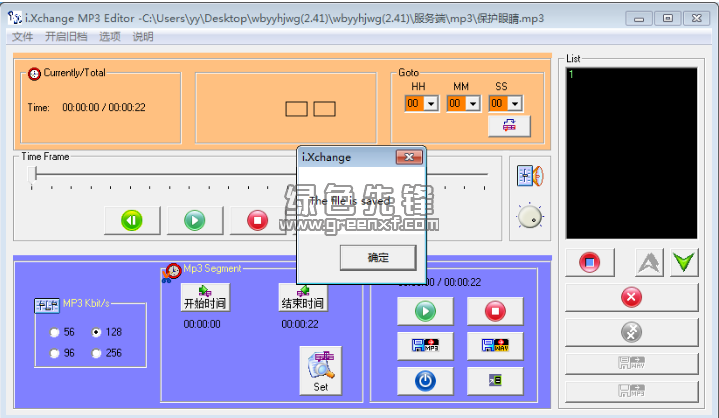Click segment end time value 00:00:22
The height and width of the screenshot is (418, 719).
(300, 324)
